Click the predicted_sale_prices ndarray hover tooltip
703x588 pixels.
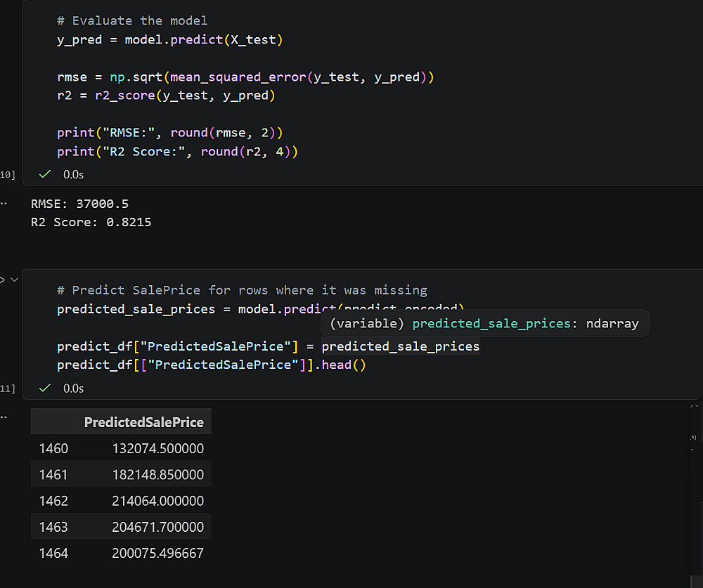tap(484, 324)
